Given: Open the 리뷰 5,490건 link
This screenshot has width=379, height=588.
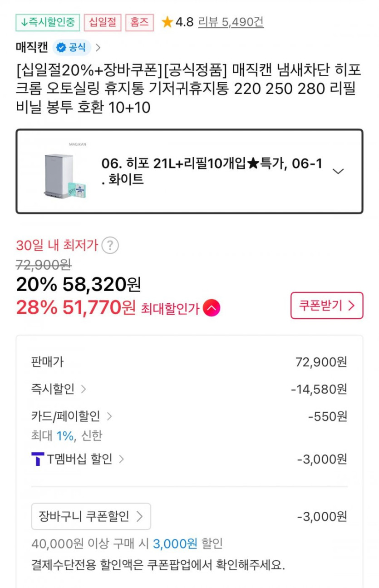Looking at the screenshot, I should 231,22.
